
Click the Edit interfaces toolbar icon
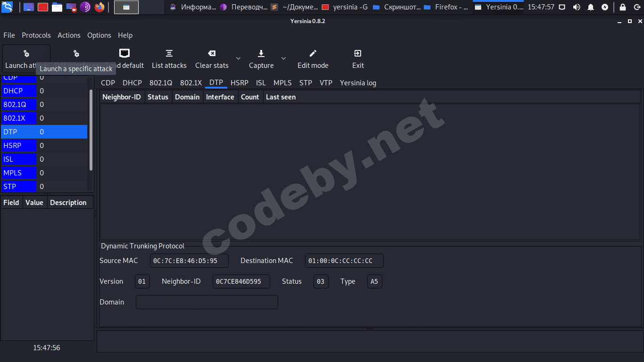coord(76,54)
